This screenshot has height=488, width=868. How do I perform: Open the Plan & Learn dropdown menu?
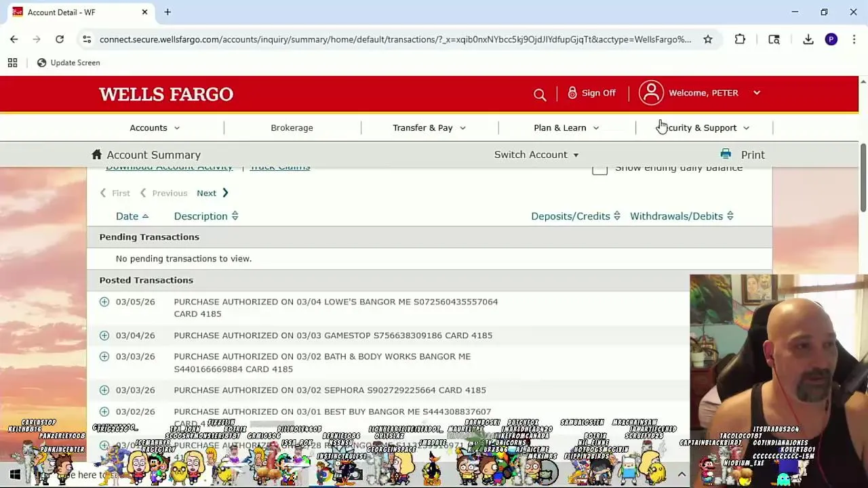[x=566, y=127]
